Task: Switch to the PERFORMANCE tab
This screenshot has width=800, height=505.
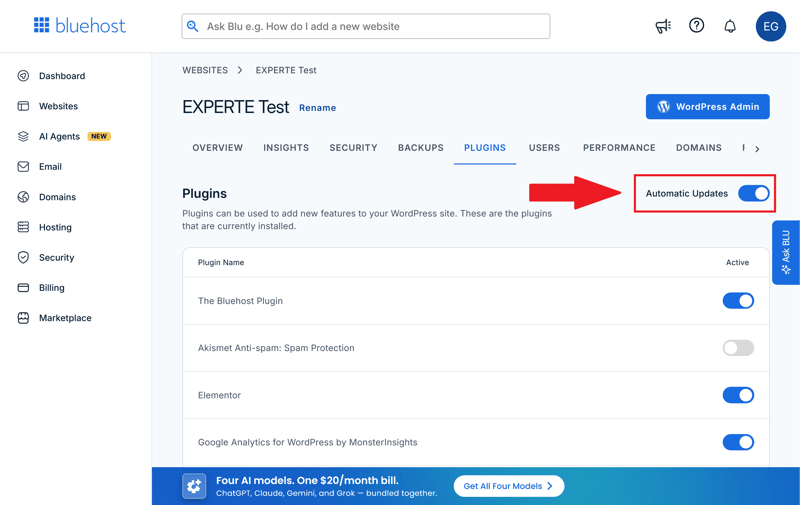Action: pos(619,148)
